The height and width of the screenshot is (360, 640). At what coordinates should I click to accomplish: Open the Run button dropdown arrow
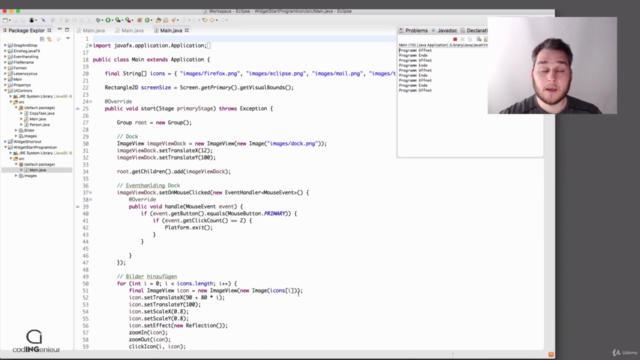[x=112, y=20]
